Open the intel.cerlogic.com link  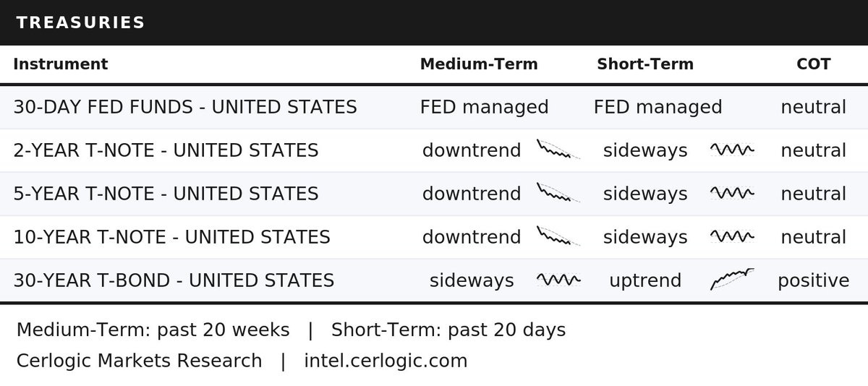pyautogui.click(x=386, y=360)
